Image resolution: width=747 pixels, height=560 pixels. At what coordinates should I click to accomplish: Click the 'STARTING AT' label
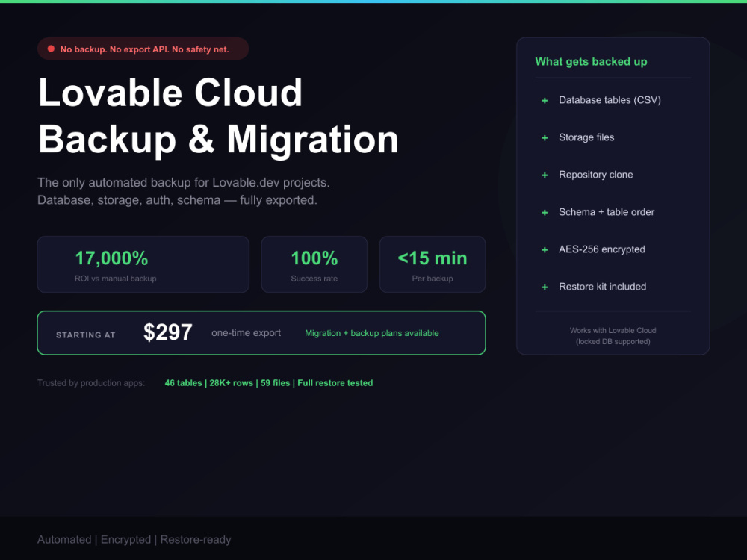click(x=86, y=335)
